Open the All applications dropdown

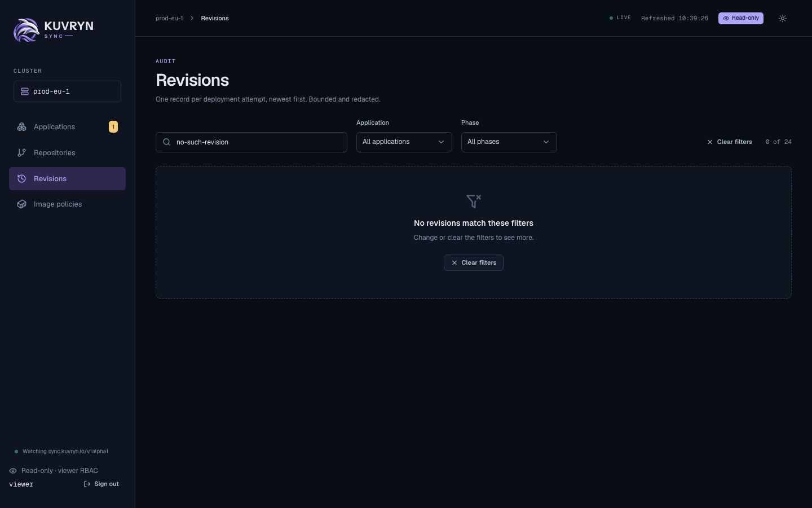pos(404,142)
